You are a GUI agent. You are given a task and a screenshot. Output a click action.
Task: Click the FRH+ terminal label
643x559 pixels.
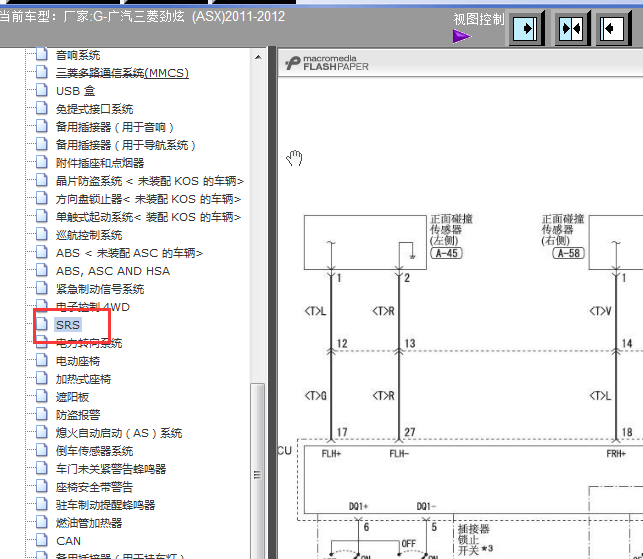click(x=616, y=454)
